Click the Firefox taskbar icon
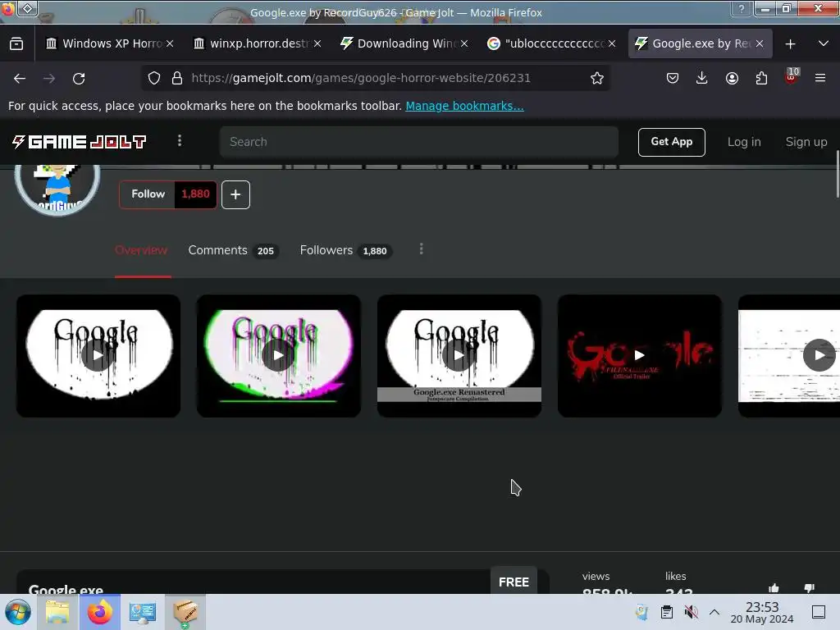The width and height of the screenshot is (840, 630). 99,612
